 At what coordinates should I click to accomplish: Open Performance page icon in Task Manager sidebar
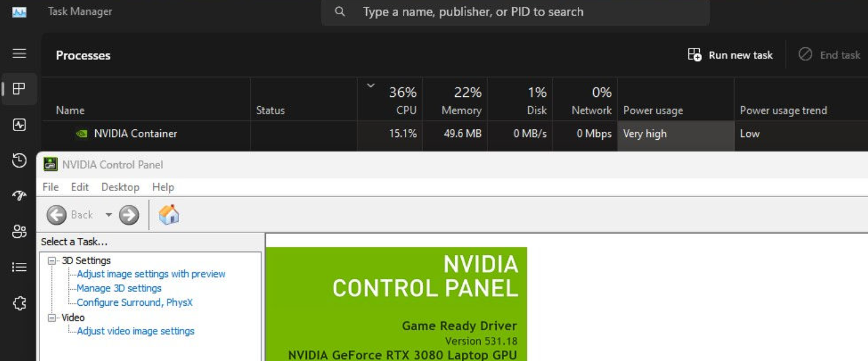[x=19, y=125]
